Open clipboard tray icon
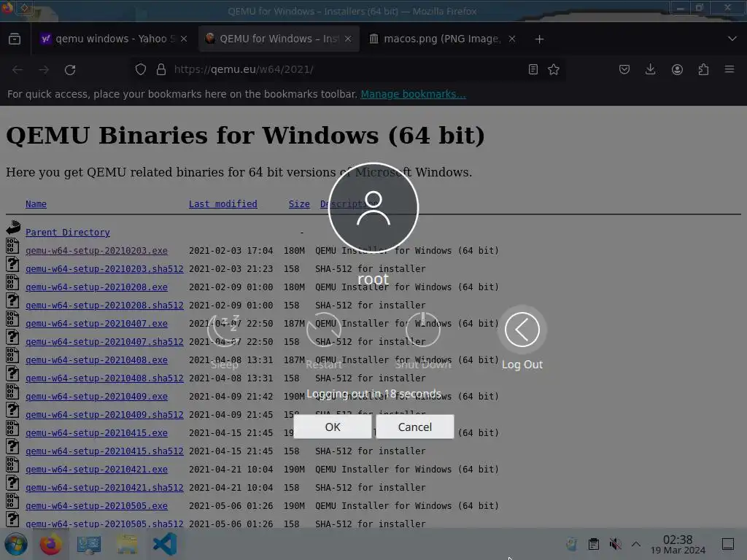Viewport: 747px width, 560px height. pyautogui.click(x=594, y=544)
